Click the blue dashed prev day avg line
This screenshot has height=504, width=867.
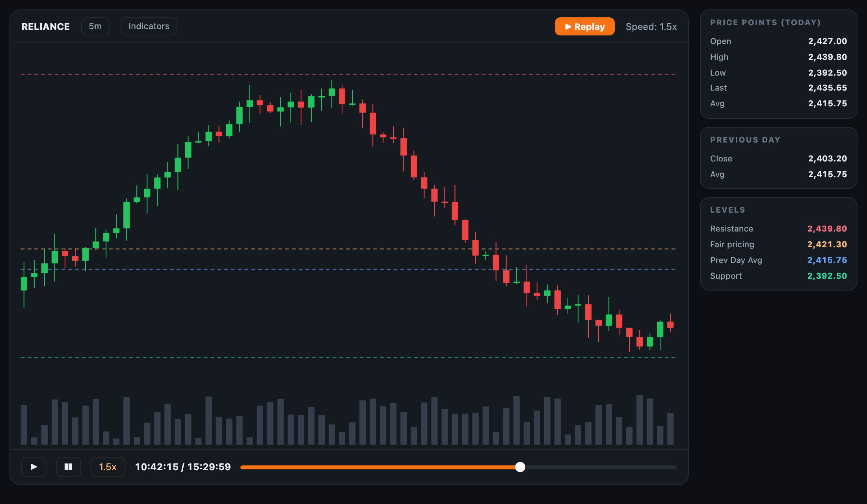348,269
